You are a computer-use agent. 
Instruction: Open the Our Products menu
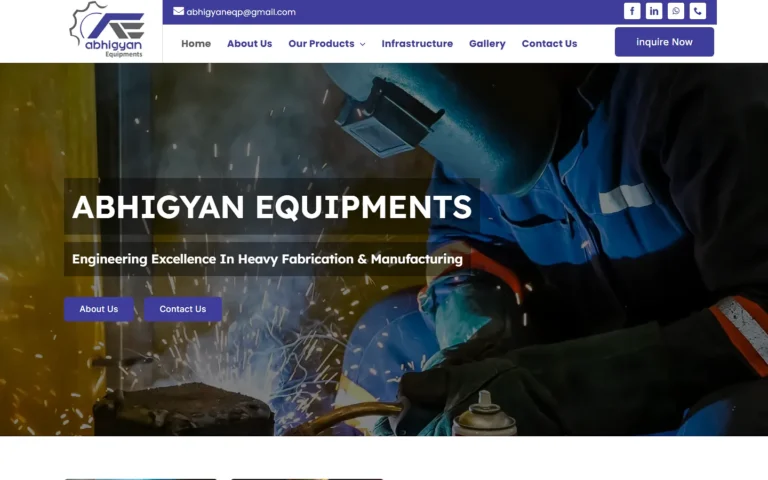point(321,44)
